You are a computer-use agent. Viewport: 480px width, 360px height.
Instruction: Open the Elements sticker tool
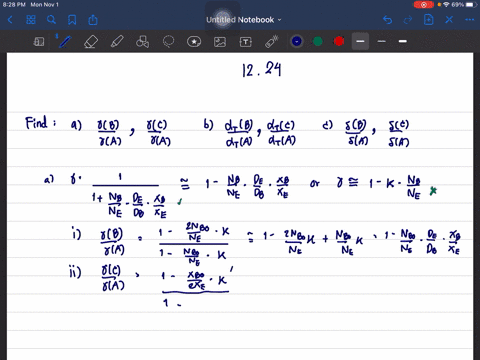(x=194, y=42)
